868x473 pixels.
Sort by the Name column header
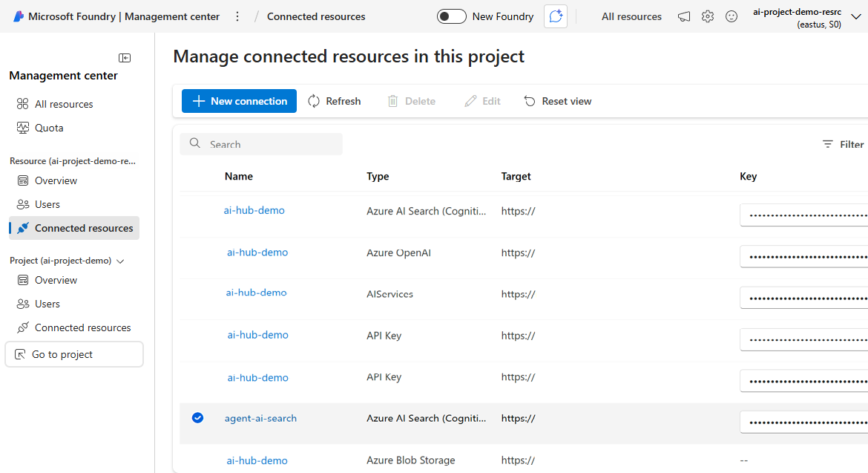[239, 176]
